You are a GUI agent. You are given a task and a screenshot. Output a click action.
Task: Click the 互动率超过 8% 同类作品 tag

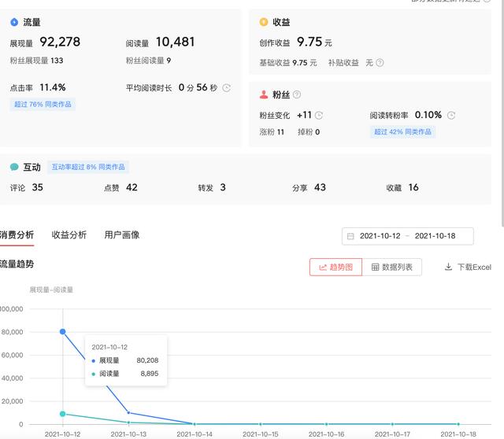click(88, 167)
